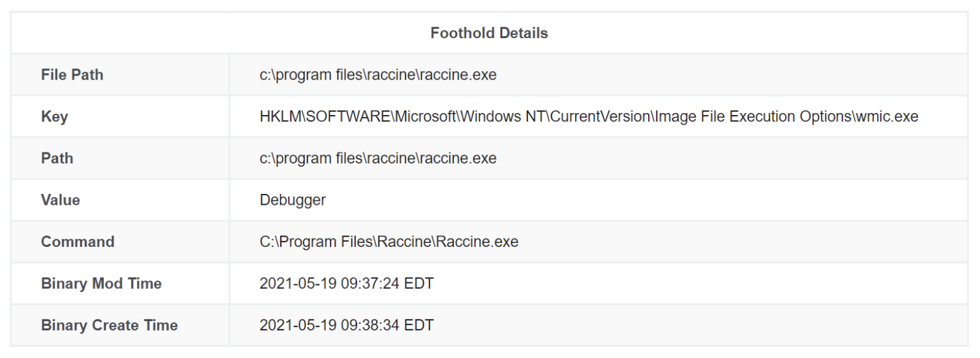Image resolution: width=980 pixels, height=358 pixels.
Task: Select the Value label cell
Action: tap(120, 200)
